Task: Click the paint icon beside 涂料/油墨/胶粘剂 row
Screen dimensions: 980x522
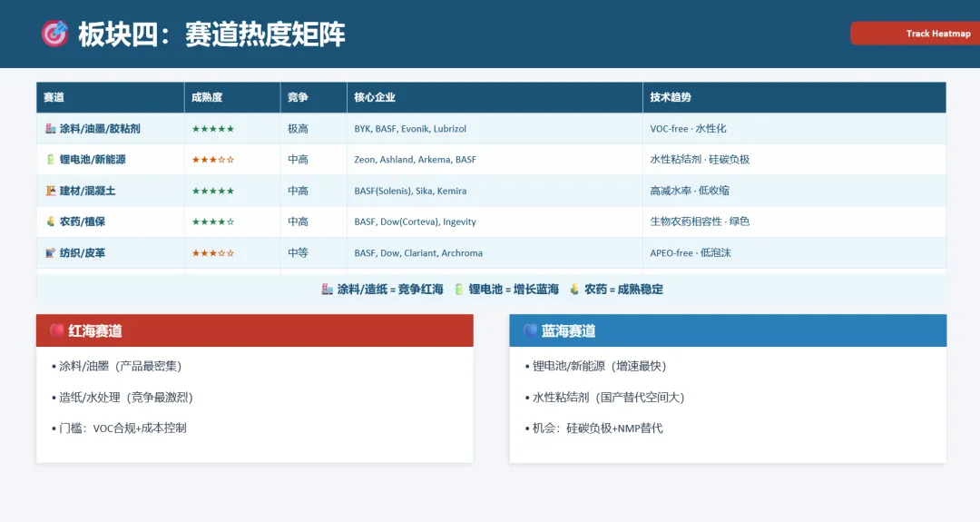Action: pyautogui.click(x=51, y=128)
